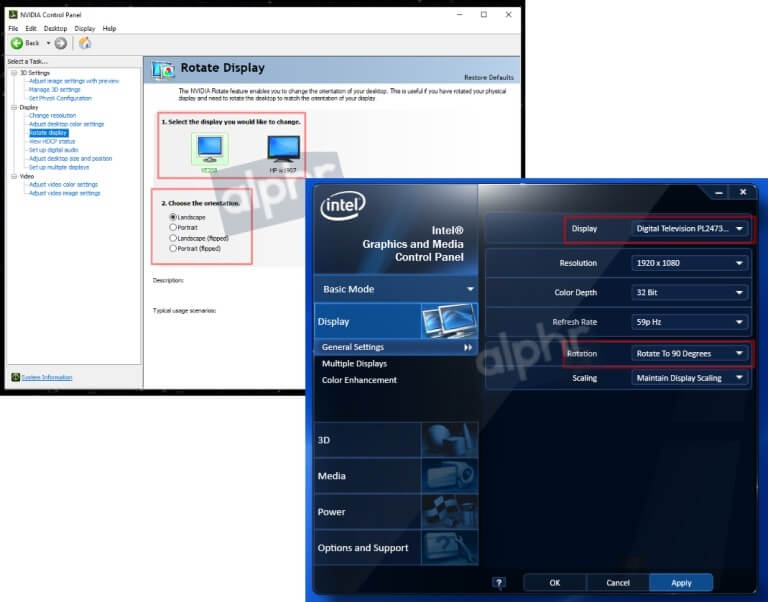Viewport: 768px width, 602px height.
Task: Open the Refresh Rate dropdown
Action: (x=690, y=322)
